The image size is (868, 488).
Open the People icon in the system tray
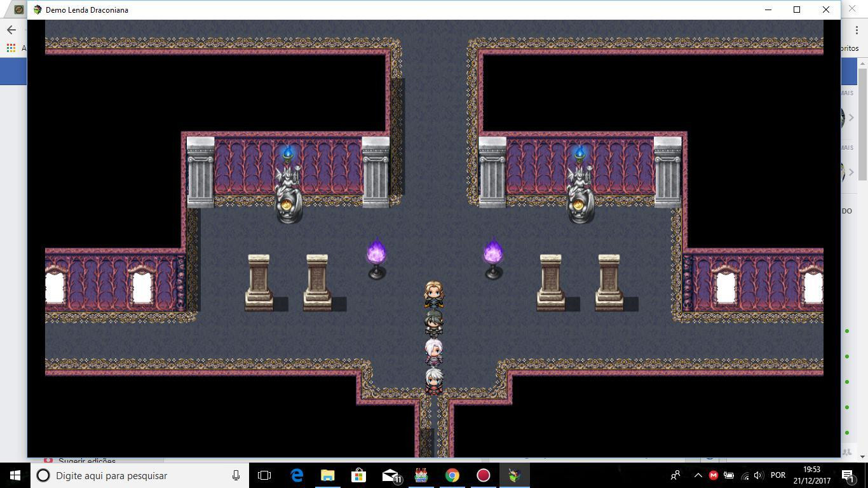pos(675,475)
